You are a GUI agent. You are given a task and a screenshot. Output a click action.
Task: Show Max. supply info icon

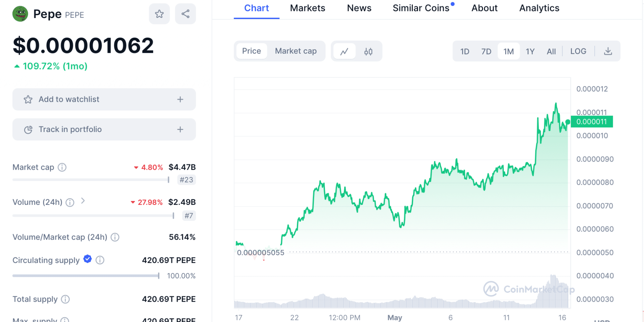[65, 319]
